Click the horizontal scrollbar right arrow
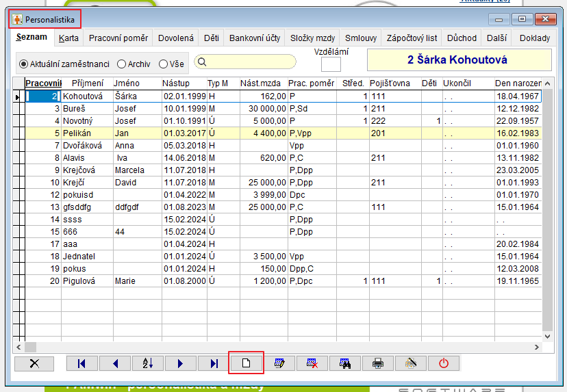 pos(537,348)
